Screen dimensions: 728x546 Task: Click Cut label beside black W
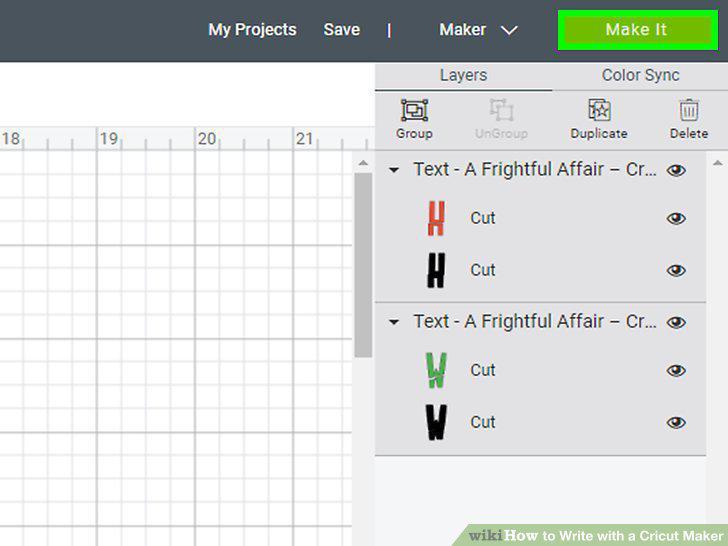click(483, 422)
